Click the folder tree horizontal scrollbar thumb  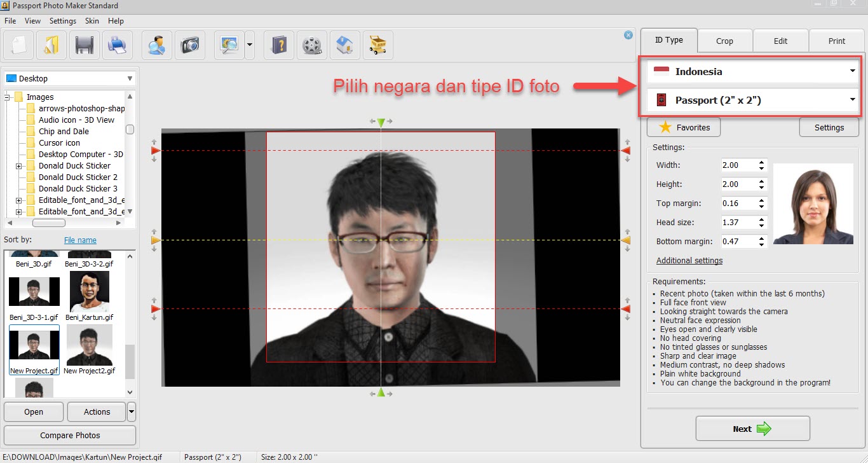(49, 223)
